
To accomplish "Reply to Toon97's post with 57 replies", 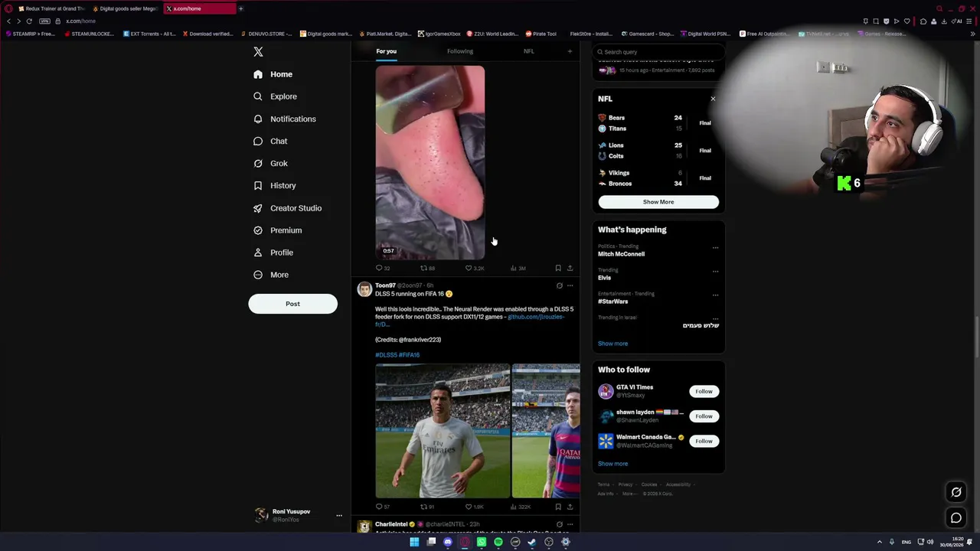I will click(x=383, y=507).
